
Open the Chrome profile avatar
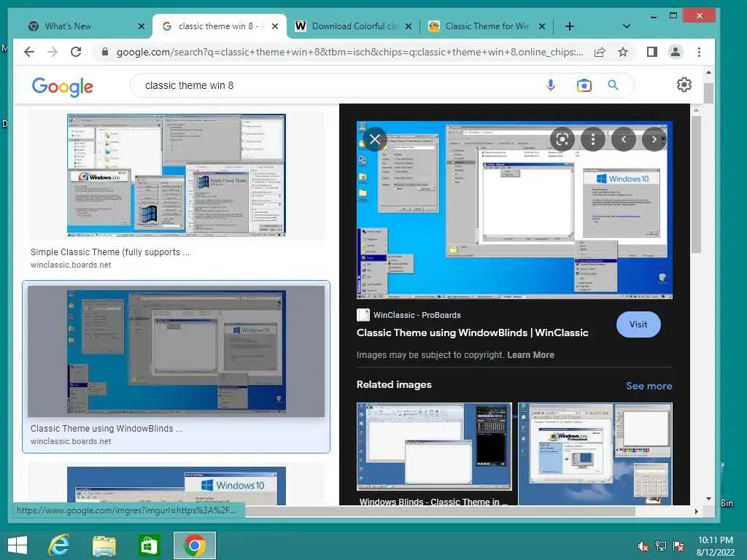(x=675, y=52)
